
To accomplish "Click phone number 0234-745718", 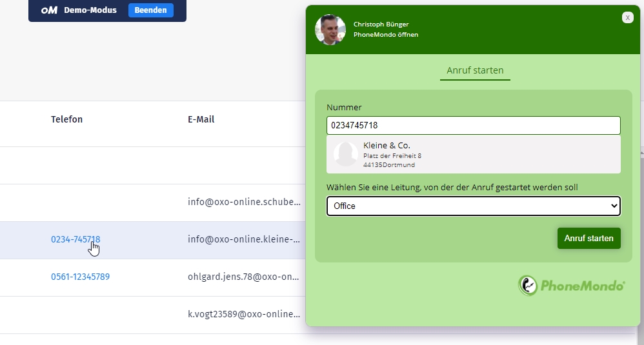I will (75, 239).
